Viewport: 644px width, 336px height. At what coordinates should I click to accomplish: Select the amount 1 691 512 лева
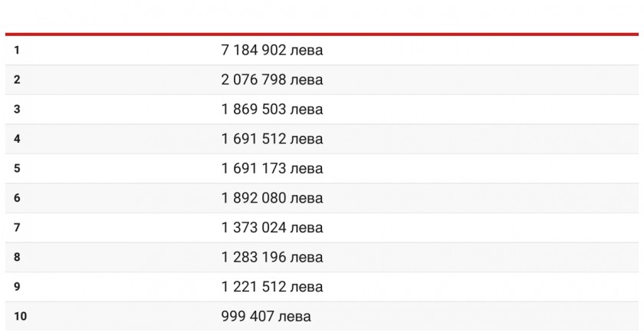(x=272, y=139)
